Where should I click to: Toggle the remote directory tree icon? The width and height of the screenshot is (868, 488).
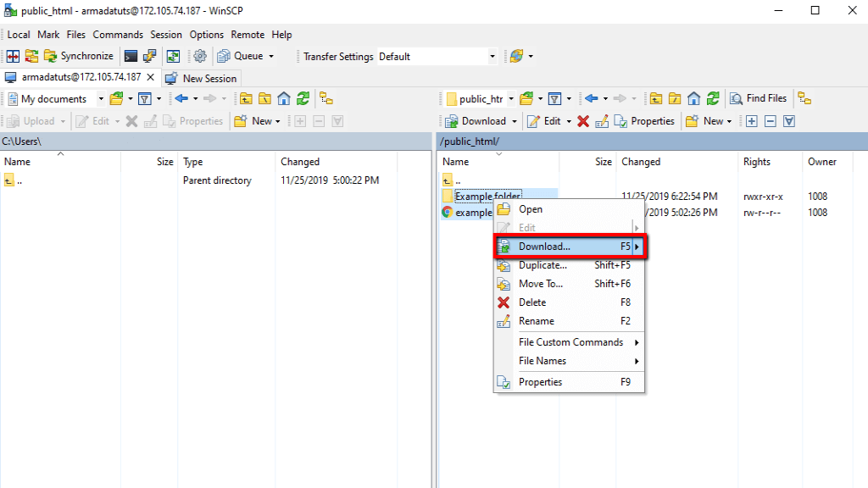coord(804,99)
